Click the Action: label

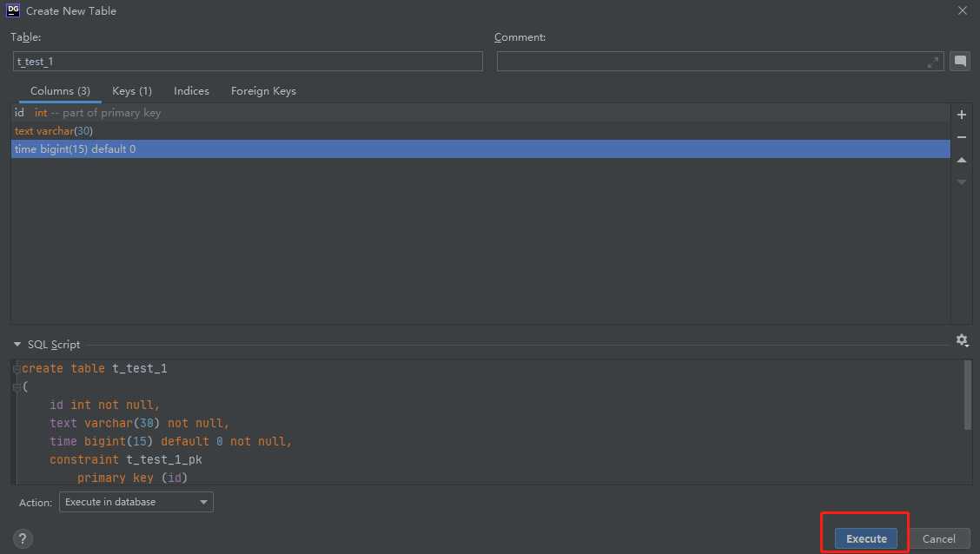click(x=36, y=502)
